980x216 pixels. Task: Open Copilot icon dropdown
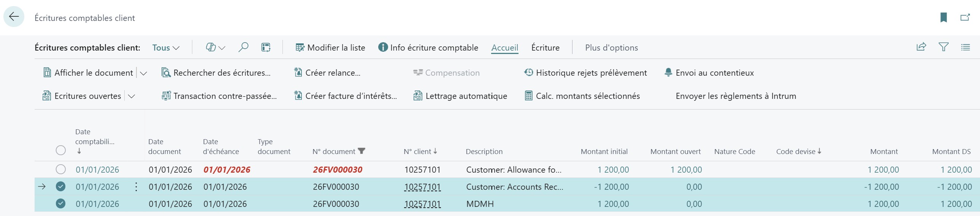coord(216,48)
